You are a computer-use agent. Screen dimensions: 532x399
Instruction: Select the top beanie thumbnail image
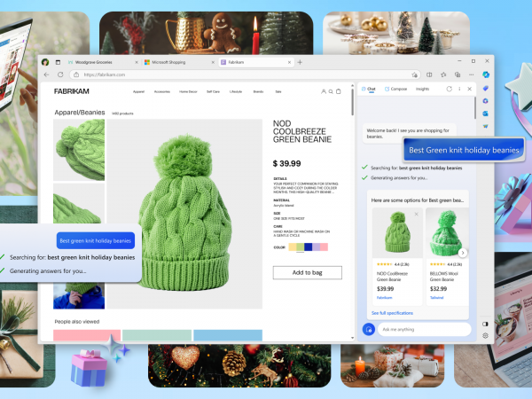pos(79,150)
